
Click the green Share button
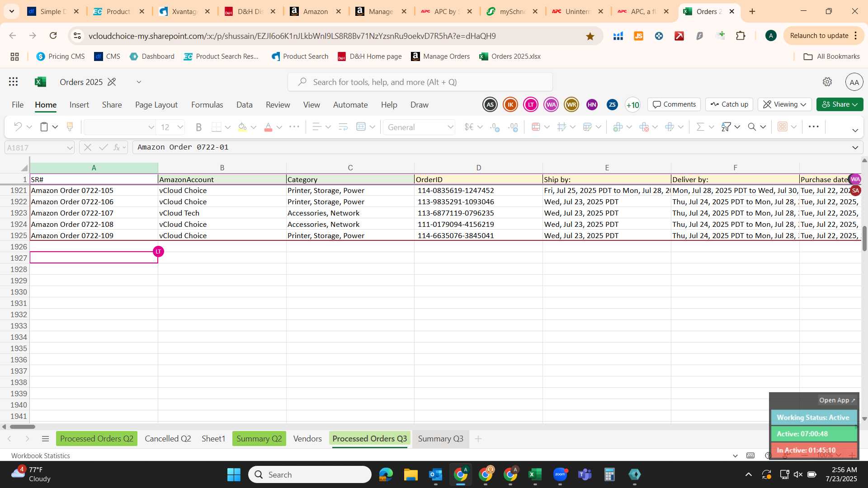tap(840, 104)
